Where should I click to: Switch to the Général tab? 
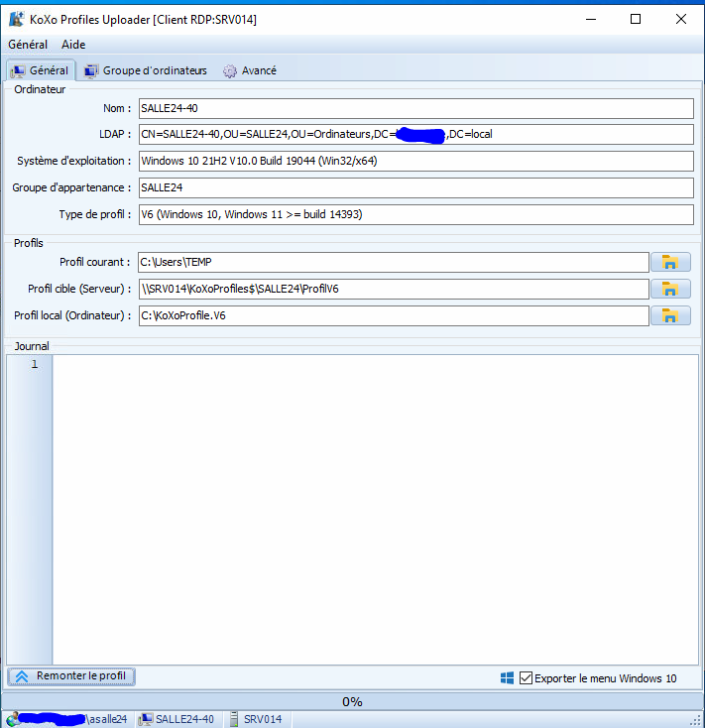(41, 70)
